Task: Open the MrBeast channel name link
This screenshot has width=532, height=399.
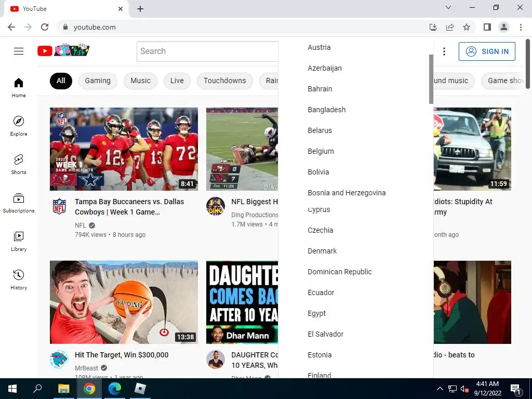Action: click(87, 368)
